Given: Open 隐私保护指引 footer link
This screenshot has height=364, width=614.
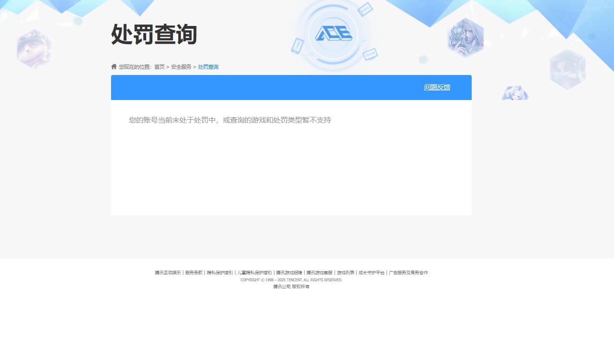Looking at the screenshot, I should coord(220,273).
